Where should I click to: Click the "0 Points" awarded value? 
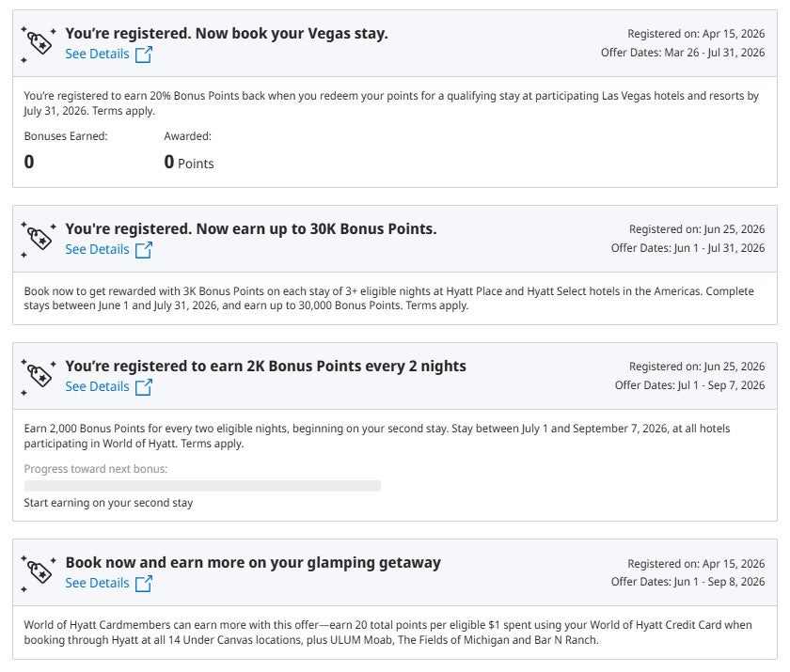coord(189,162)
